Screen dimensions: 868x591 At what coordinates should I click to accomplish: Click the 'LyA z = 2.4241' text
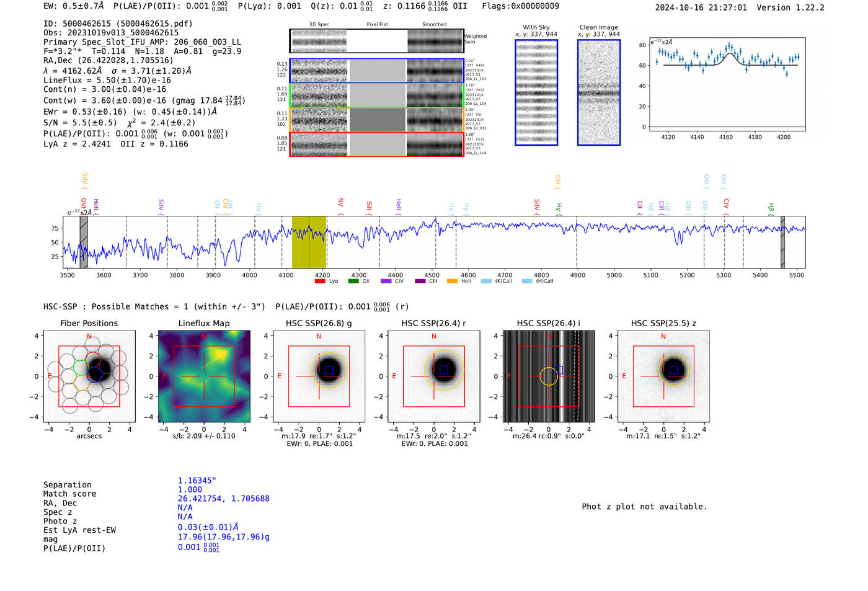click(77, 144)
